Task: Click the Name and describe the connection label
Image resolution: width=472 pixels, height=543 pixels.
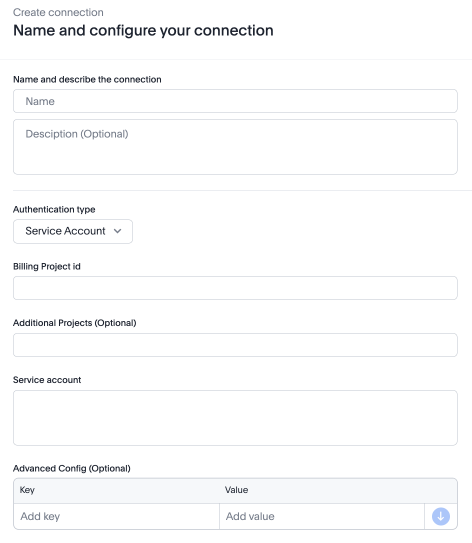Action: click(x=87, y=79)
